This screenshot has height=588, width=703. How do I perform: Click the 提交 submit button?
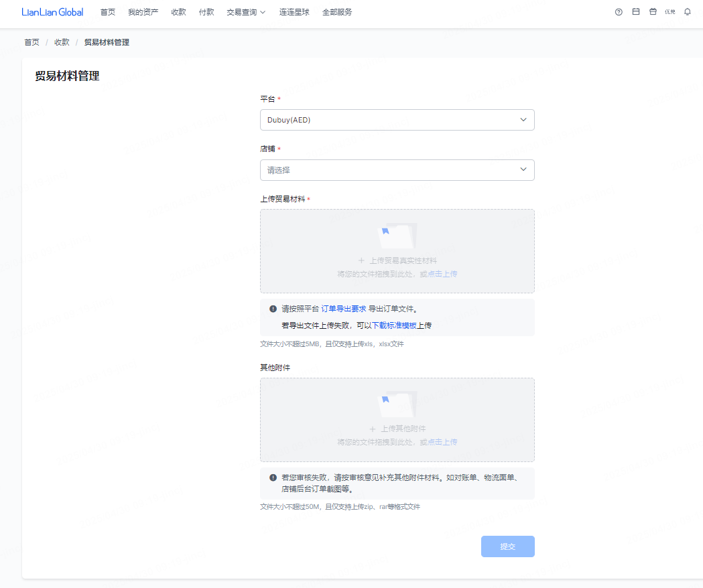point(507,546)
